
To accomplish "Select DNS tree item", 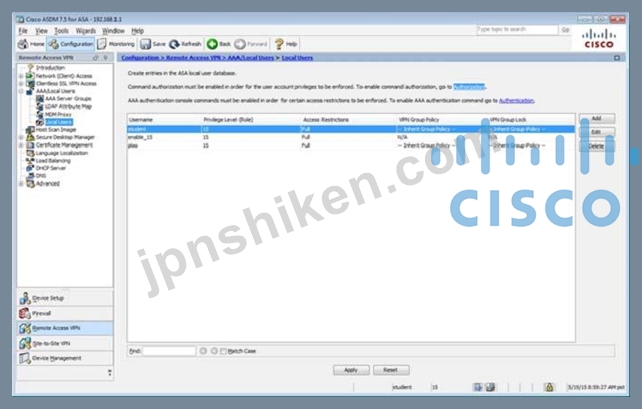I will [41, 176].
